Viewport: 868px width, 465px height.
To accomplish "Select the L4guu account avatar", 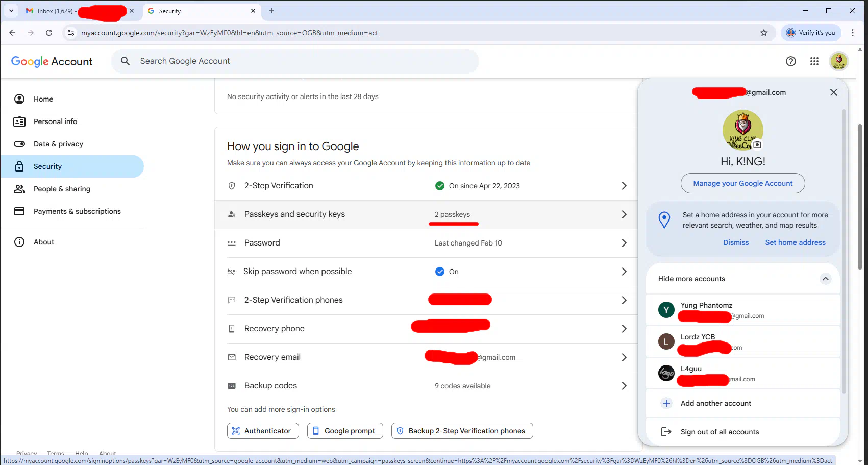I will (666, 373).
